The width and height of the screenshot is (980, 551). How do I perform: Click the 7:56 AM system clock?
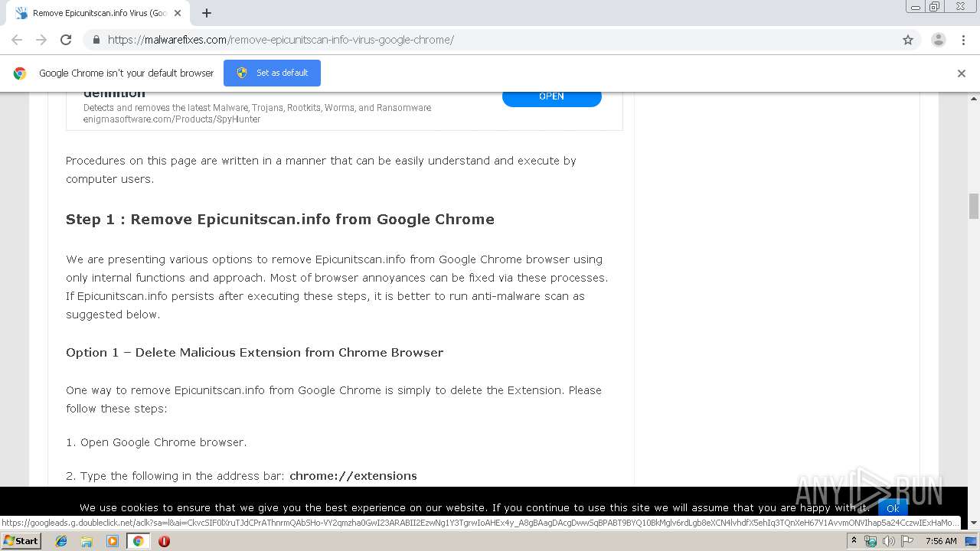941,541
